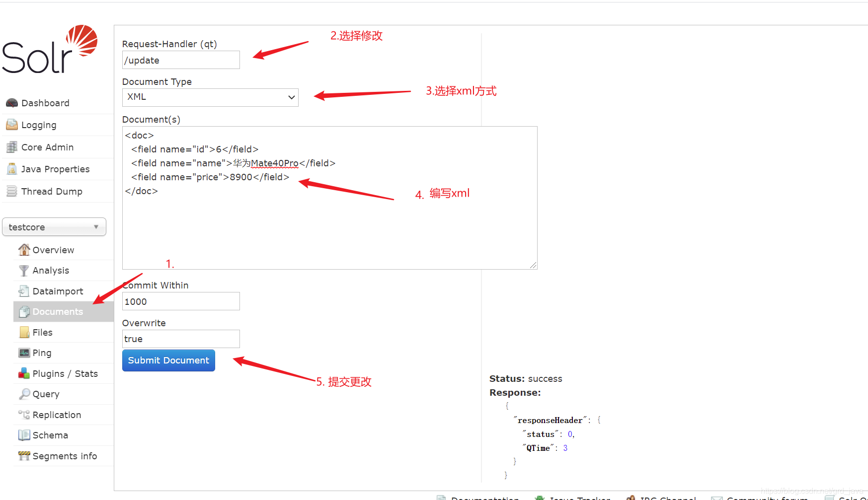Click the Schema book icon
Screen dimensions: 868x500
[x=24, y=435]
